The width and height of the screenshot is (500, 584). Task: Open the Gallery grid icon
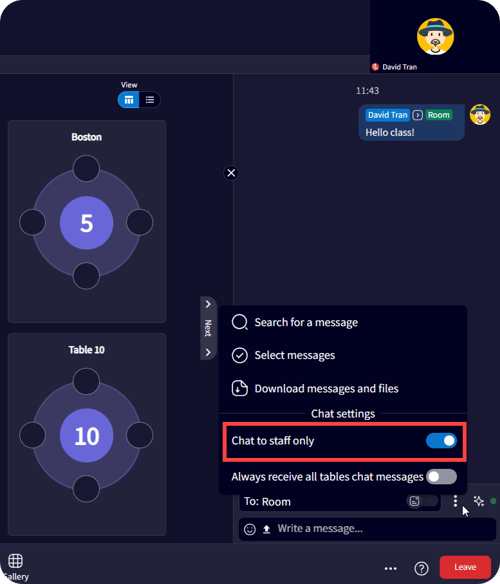(x=15, y=561)
